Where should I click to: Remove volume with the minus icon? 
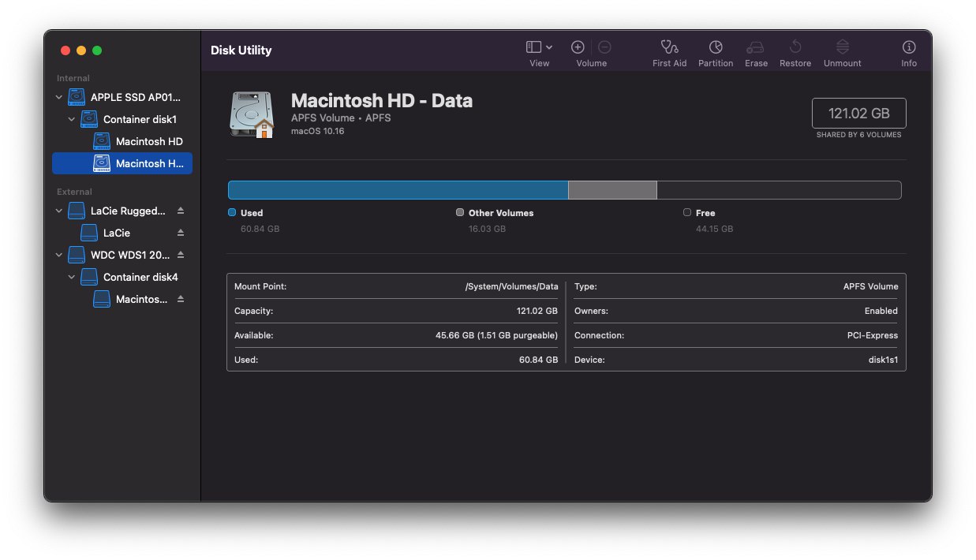(604, 47)
